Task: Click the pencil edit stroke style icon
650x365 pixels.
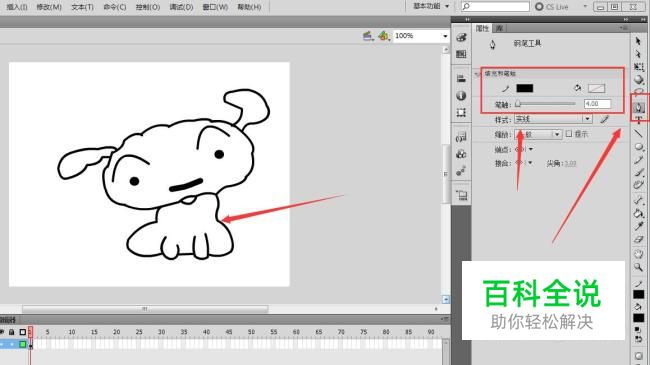Action: 604,119
